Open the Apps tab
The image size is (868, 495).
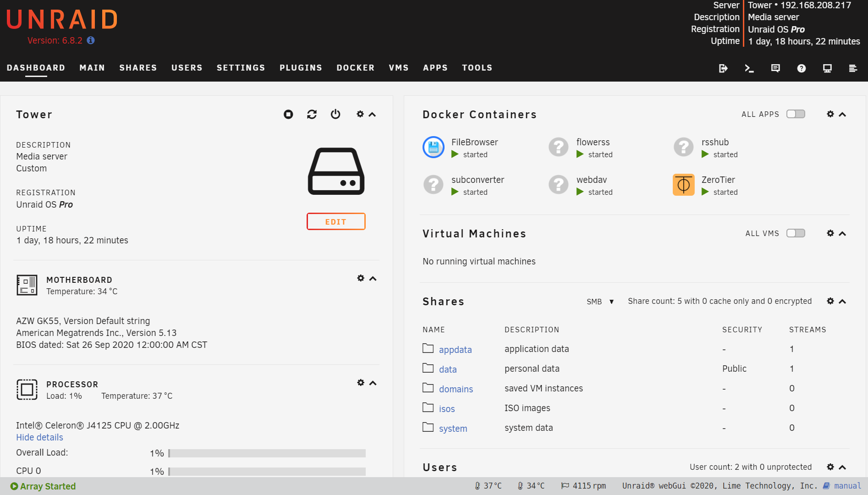tap(435, 68)
